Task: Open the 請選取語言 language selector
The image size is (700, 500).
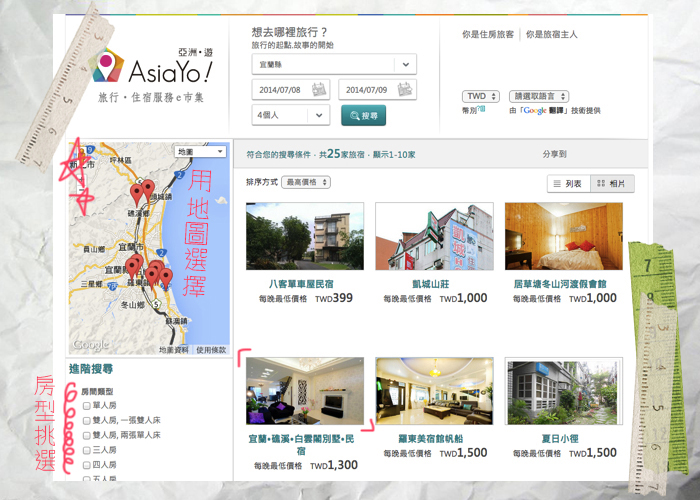Action: tap(539, 96)
